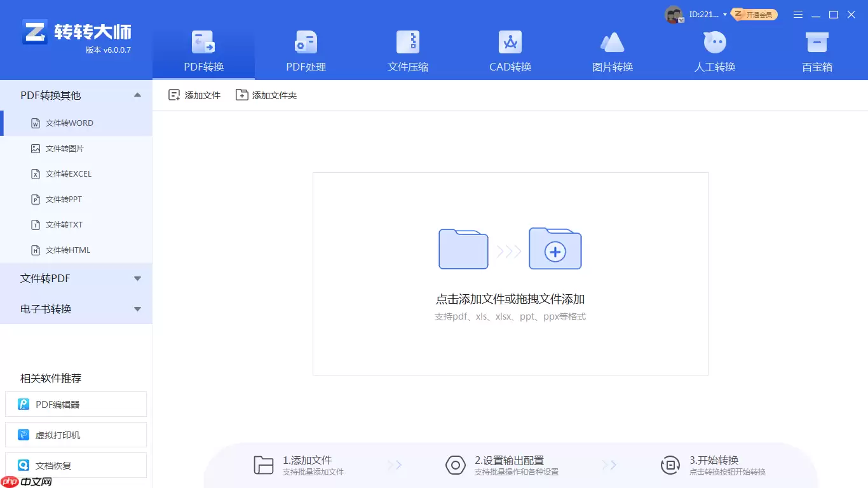Click the 开通会员 membership button
The image size is (868, 488).
click(x=754, y=14)
